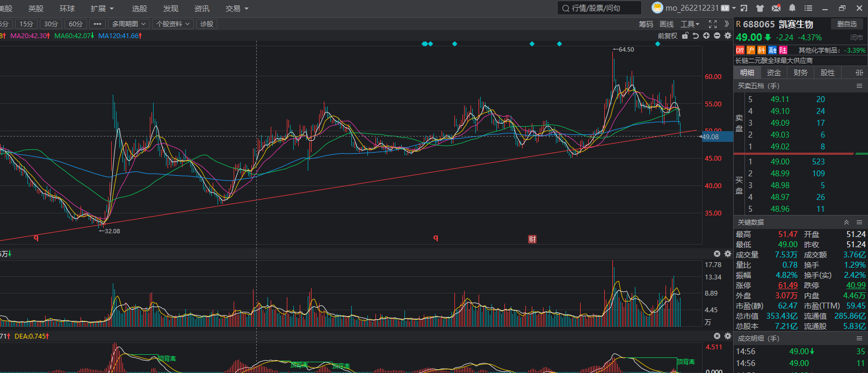Enter fullscreen chart view
Image resolution: width=868 pixels, height=373 pixels.
(x=713, y=24)
